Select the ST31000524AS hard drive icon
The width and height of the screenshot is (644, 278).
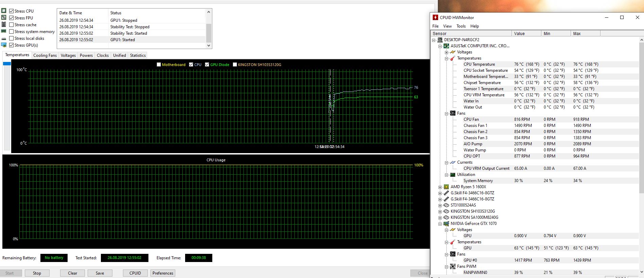pos(446,205)
